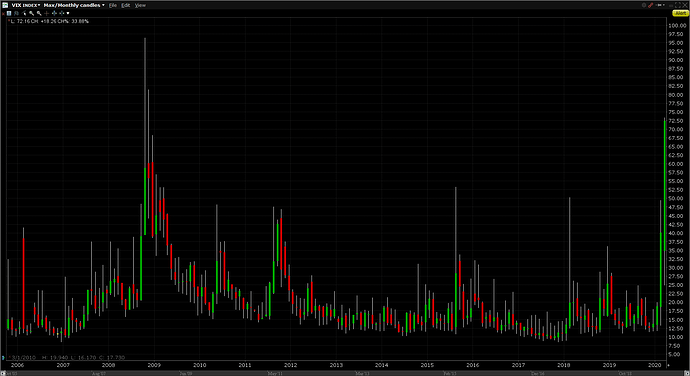Viewport: 690px width, 376px height.
Task: Click the circular icon left of the wrench
Action: click(644, 5)
